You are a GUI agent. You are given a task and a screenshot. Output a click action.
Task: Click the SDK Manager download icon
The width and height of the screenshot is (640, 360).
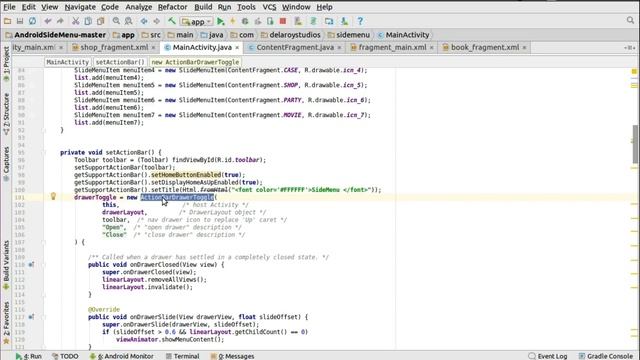(x=344, y=21)
